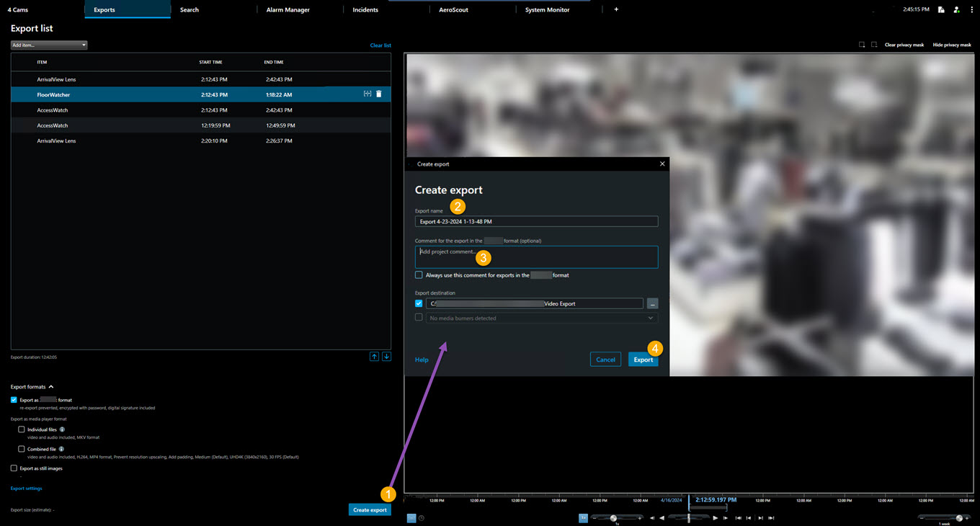Expand the media burners dropdown
The width and height of the screenshot is (980, 526).
coord(650,318)
